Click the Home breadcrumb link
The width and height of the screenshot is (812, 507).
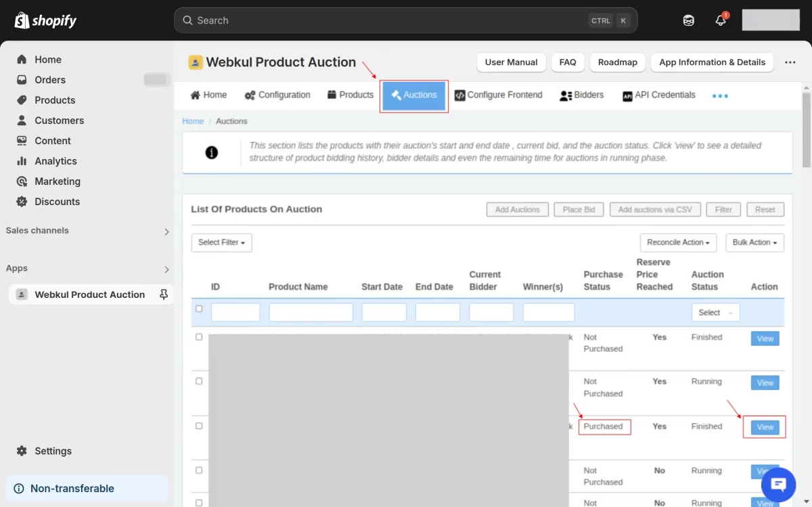(193, 121)
